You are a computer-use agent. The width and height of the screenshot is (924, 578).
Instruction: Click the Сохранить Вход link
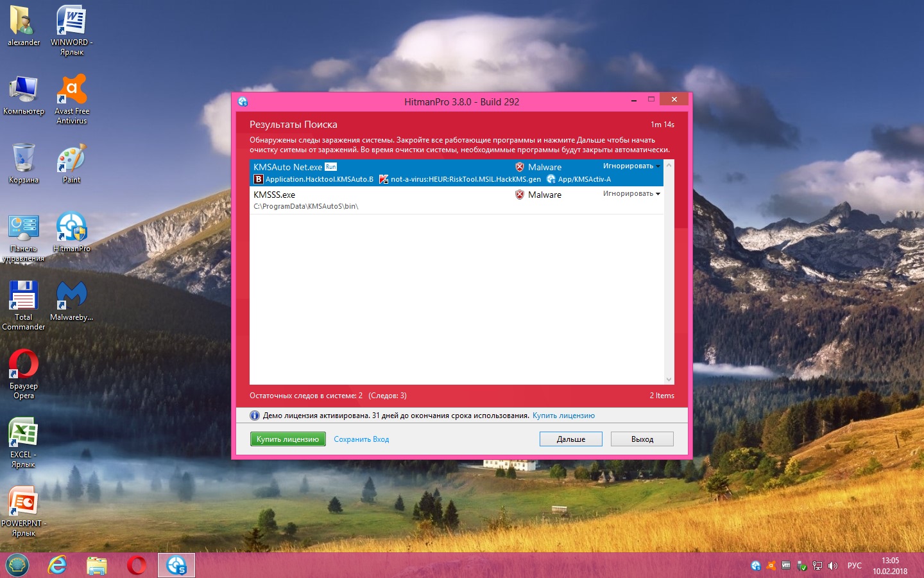[361, 439]
